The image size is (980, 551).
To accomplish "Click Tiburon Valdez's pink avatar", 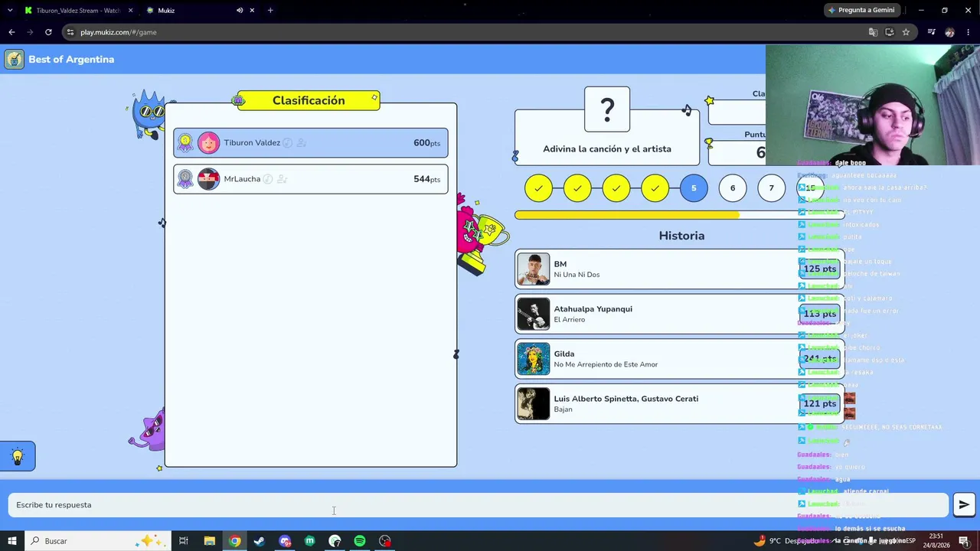I will [208, 143].
